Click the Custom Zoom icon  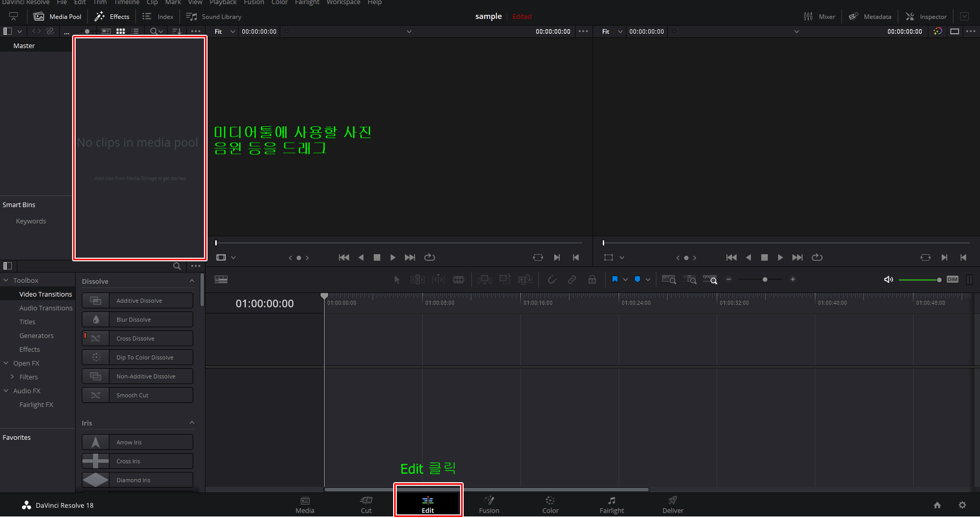coord(710,279)
